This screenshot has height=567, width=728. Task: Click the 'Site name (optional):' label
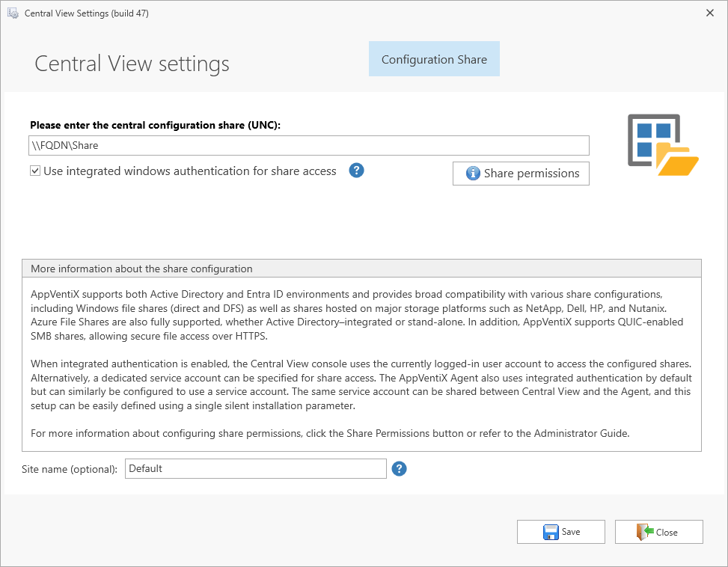click(x=70, y=469)
